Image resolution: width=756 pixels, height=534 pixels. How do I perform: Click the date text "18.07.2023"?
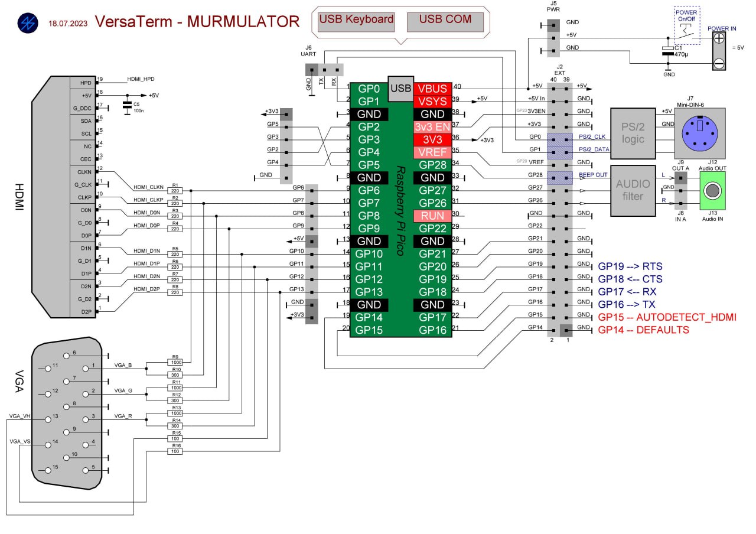click(68, 24)
